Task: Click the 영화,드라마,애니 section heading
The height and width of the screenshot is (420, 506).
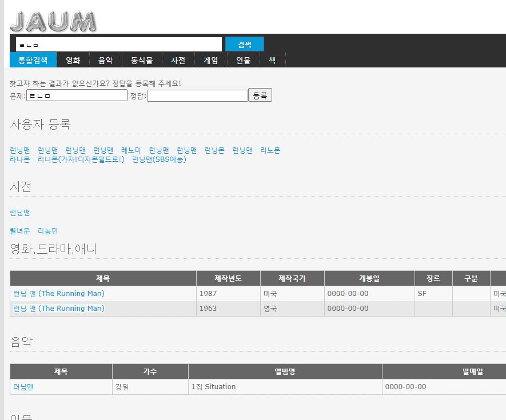Action: click(x=53, y=249)
